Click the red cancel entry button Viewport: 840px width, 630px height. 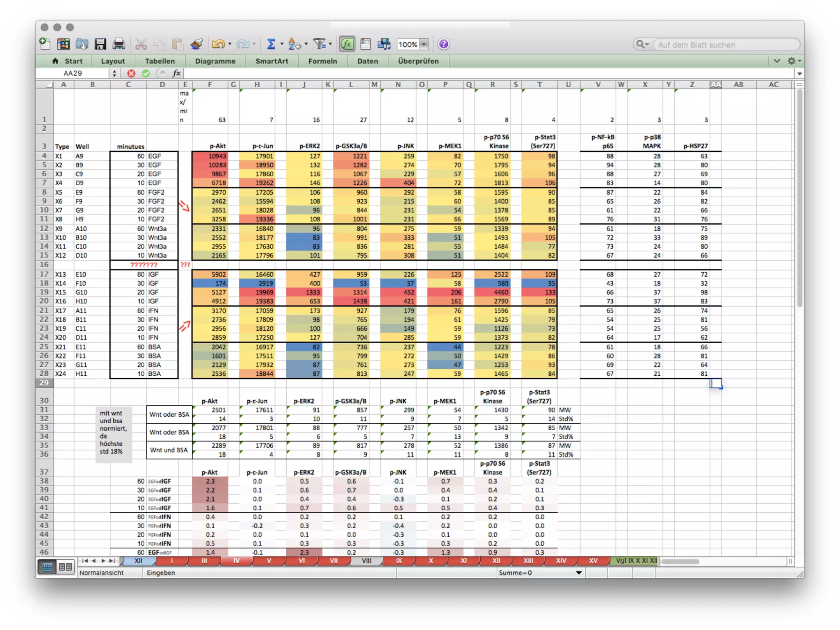pos(131,73)
